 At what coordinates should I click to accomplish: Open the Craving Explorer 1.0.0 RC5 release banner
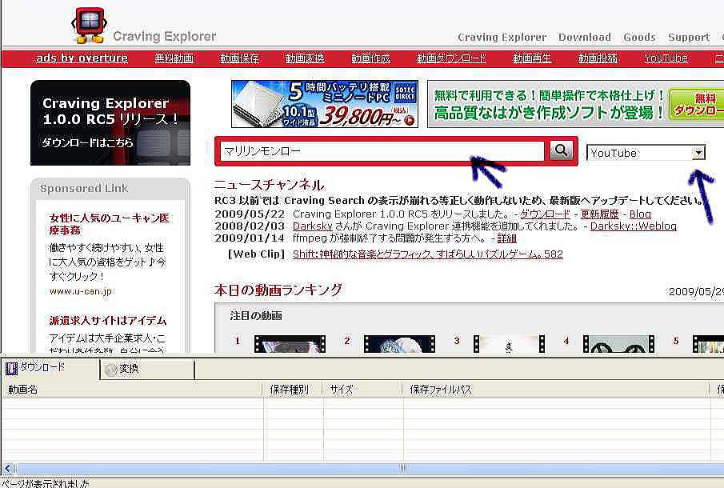coord(110,123)
